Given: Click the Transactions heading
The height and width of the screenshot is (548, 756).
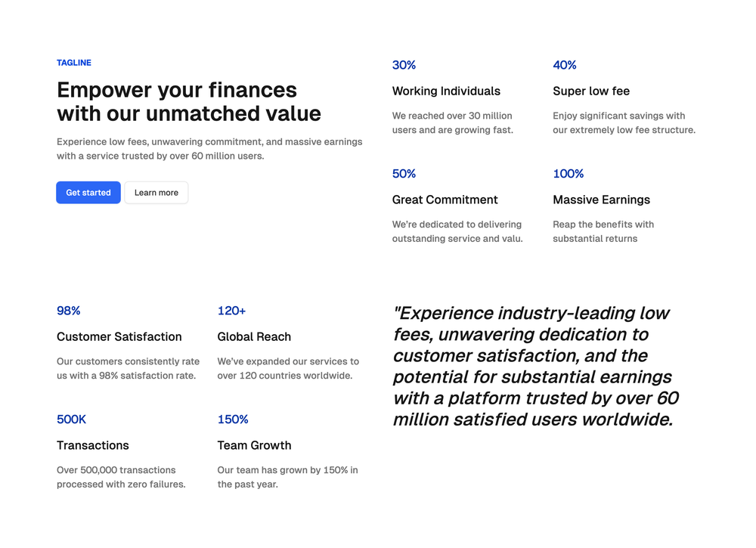Looking at the screenshot, I should [92, 445].
